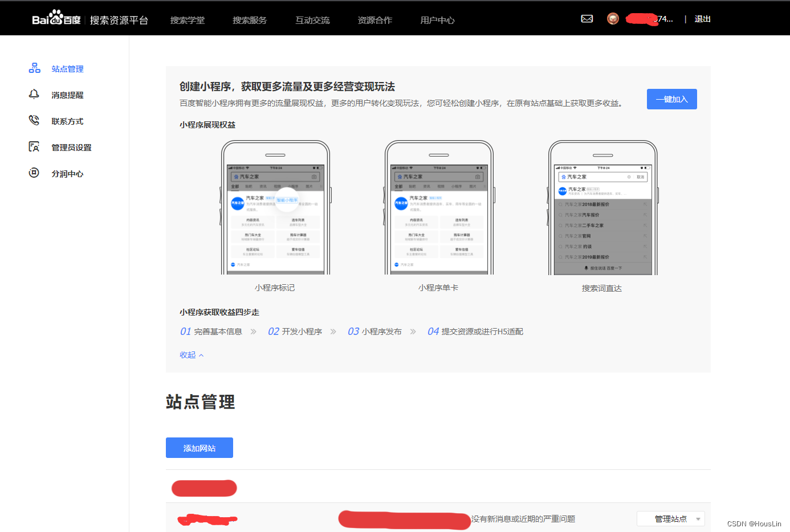This screenshot has height=532, width=790.
Task: Open the 互动交流 menu
Action: 312,19
